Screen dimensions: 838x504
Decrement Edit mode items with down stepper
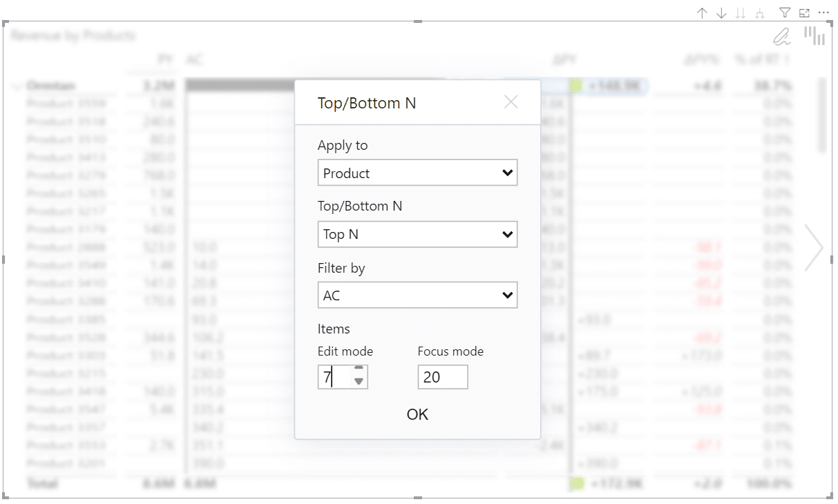click(x=359, y=382)
